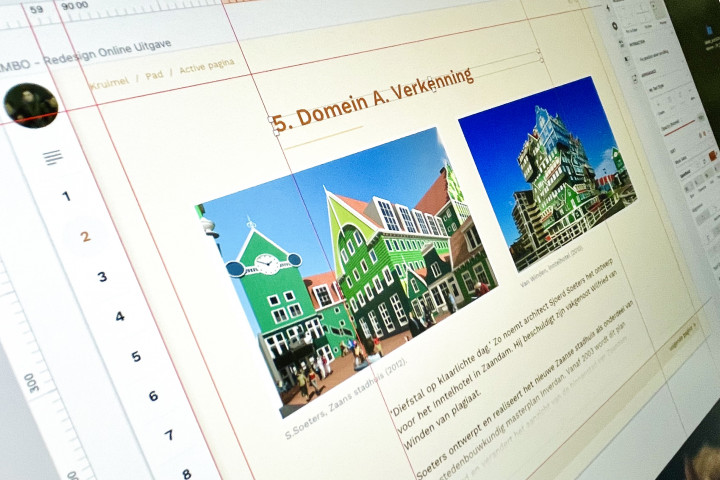Click the ring-shaped icon at inspector top
Viewport: 720px width, 480px height.
tap(614, 26)
